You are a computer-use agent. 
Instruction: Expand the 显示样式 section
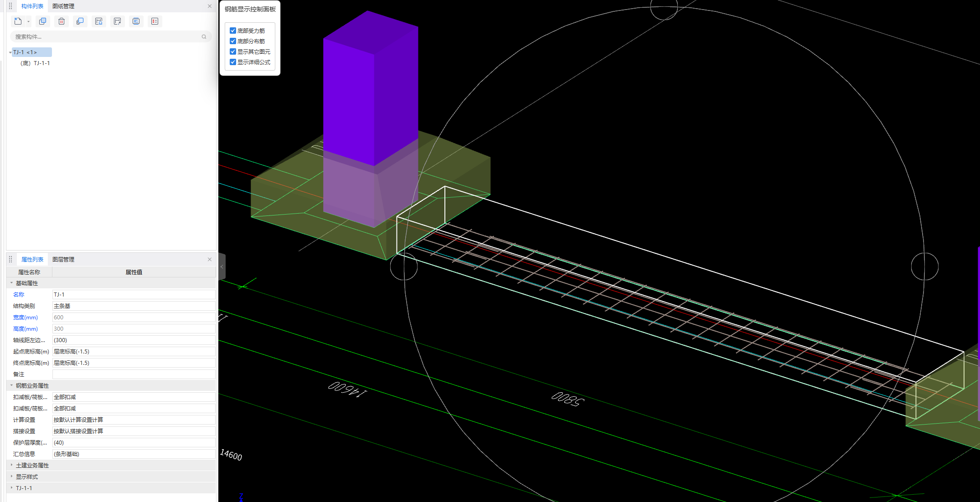tap(11, 476)
